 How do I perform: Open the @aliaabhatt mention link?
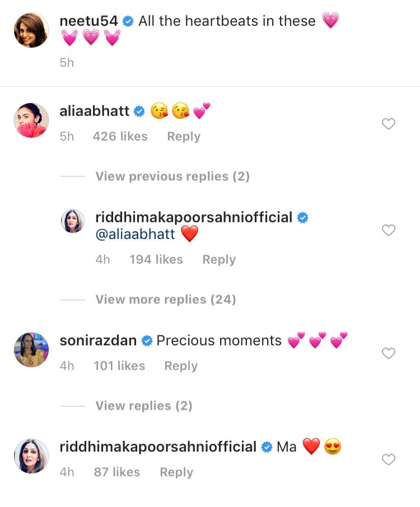coord(136,234)
